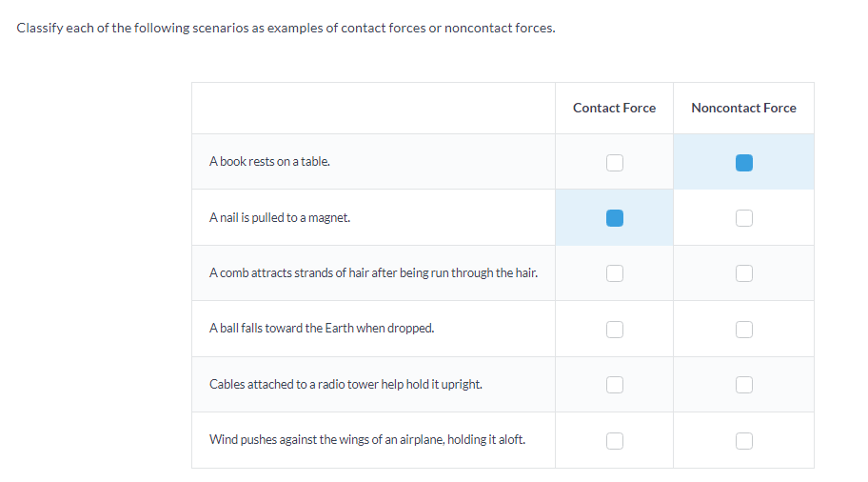Image resolution: width=868 pixels, height=482 pixels.
Task: Uncheck Noncontact Force for book resting on table
Action: click(x=744, y=163)
